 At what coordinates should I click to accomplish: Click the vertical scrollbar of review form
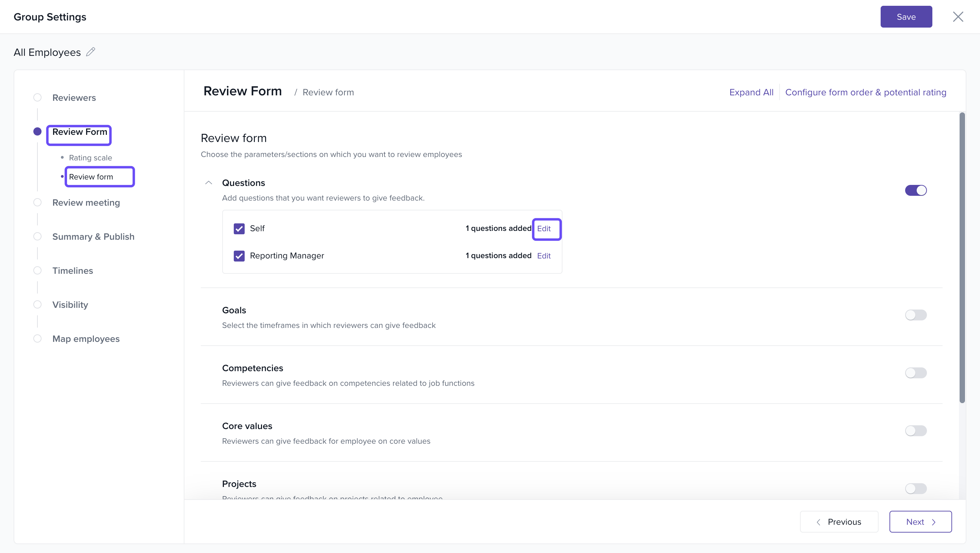click(962, 258)
